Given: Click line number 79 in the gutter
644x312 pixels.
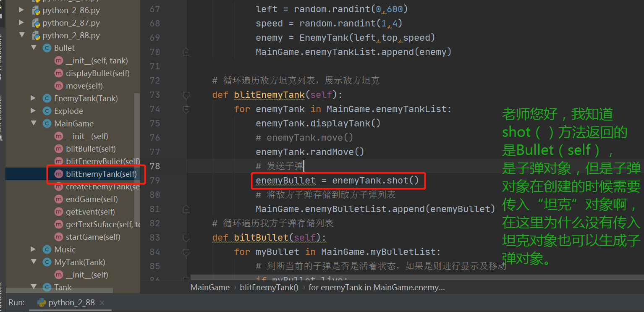Looking at the screenshot, I should 155,181.
